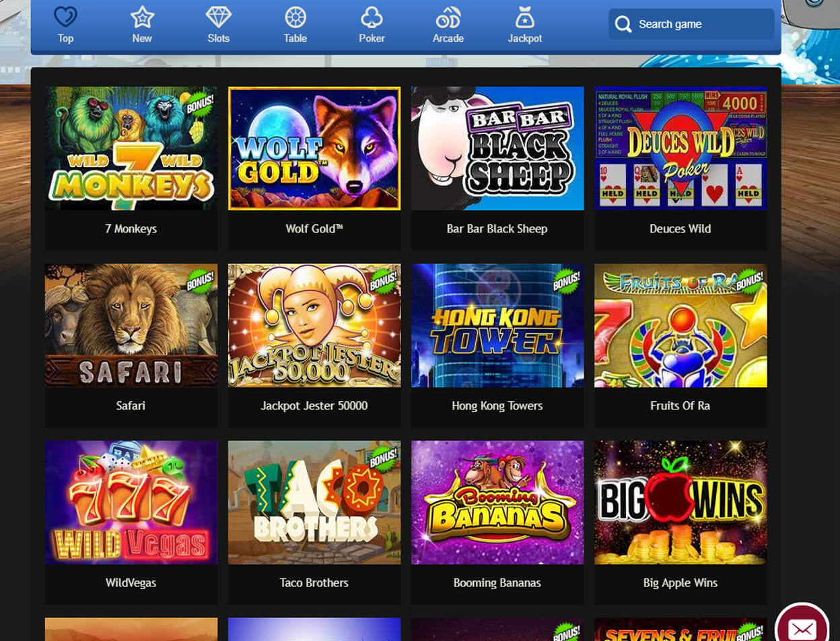The height and width of the screenshot is (641, 840).
Task: Select the New games star icon
Action: click(x=142, y=17)
